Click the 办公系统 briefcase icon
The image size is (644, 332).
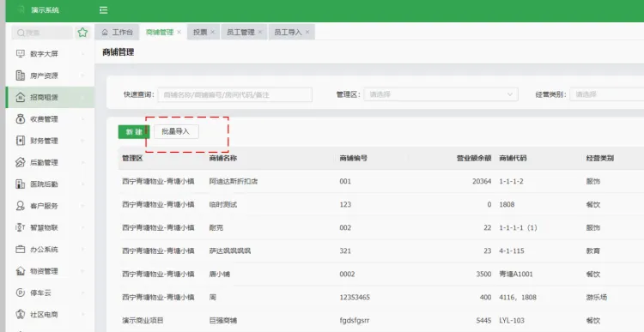20,249
